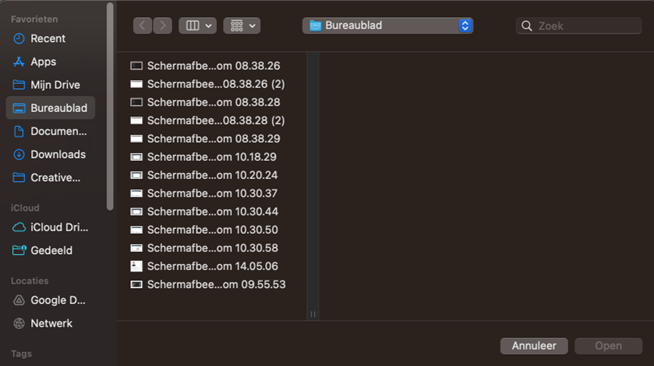
Task: Click the Open button
Action: click(609, 346)
